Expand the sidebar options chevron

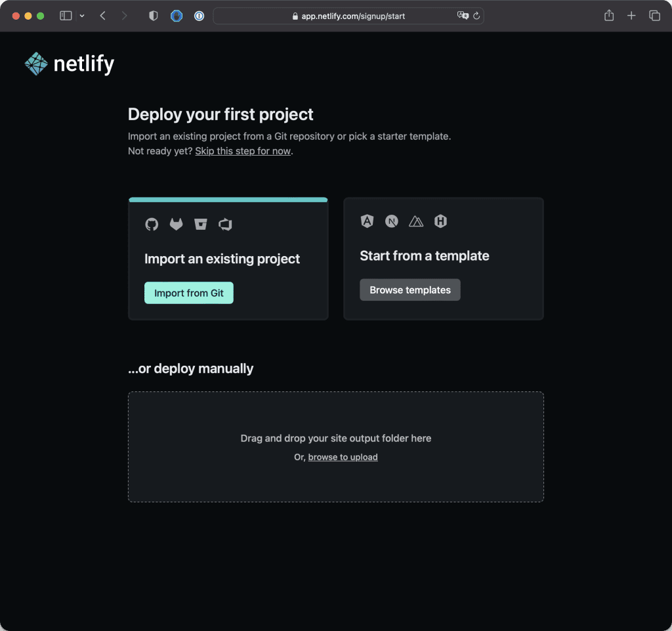click(x=81, y=16)
